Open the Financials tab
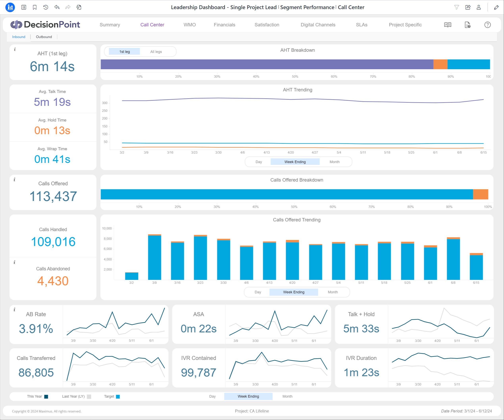This screenshot has width=504, height=420. 224,25
